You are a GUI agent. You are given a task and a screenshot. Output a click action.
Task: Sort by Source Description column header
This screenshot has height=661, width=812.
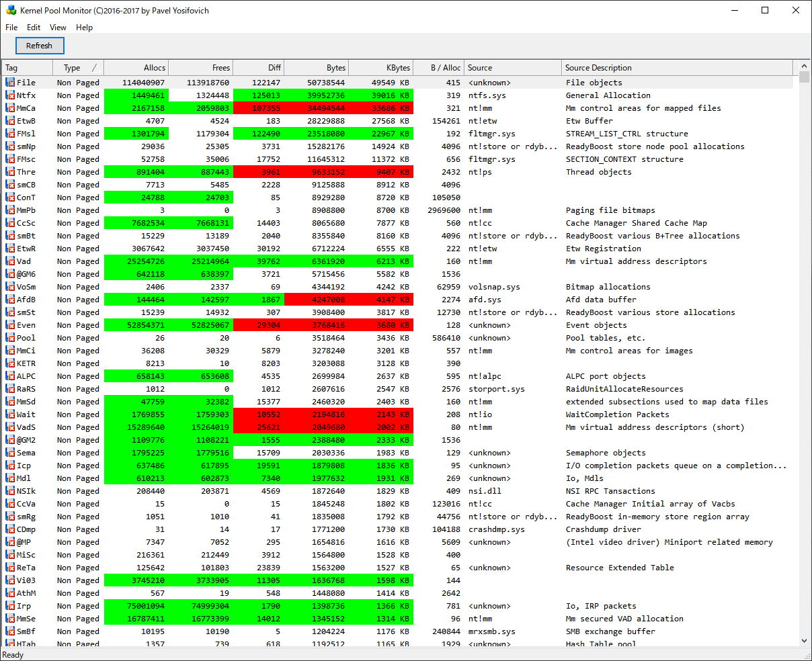678,68
